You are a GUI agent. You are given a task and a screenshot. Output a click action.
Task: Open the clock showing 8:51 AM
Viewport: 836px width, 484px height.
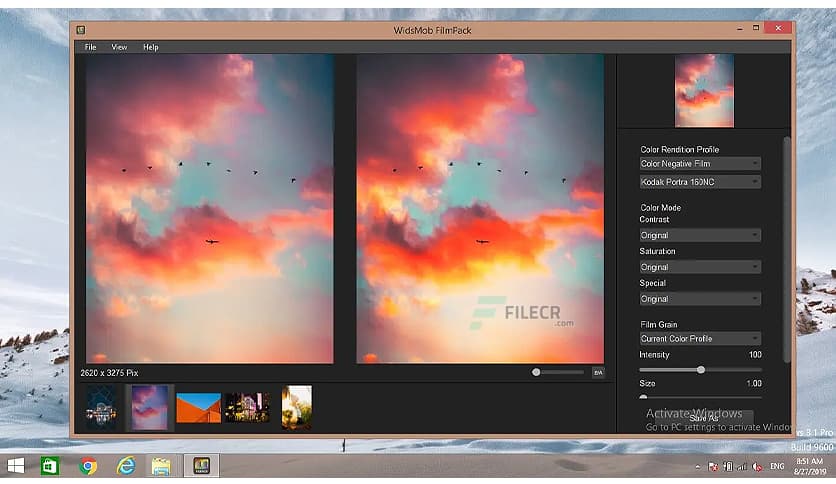(x=809, y=466)
